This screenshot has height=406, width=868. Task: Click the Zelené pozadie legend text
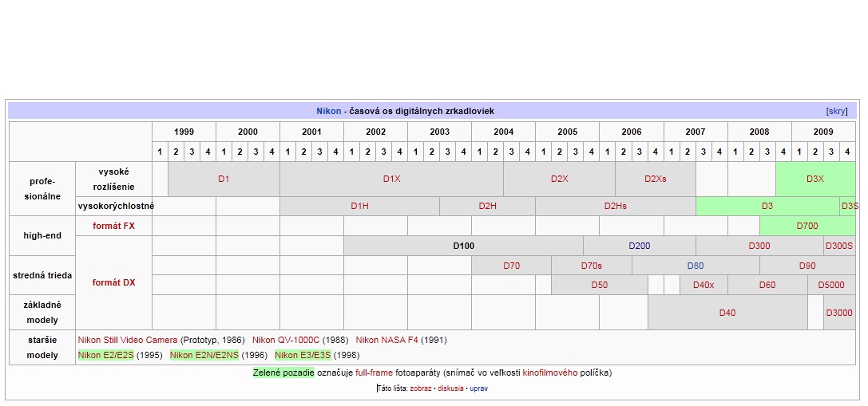coord(283,372)
